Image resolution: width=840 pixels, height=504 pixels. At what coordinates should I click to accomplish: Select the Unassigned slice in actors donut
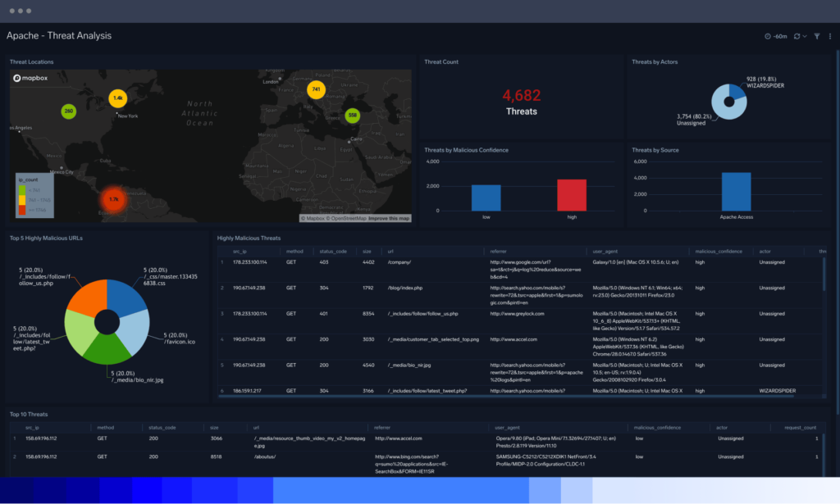[x=720, y=107]
